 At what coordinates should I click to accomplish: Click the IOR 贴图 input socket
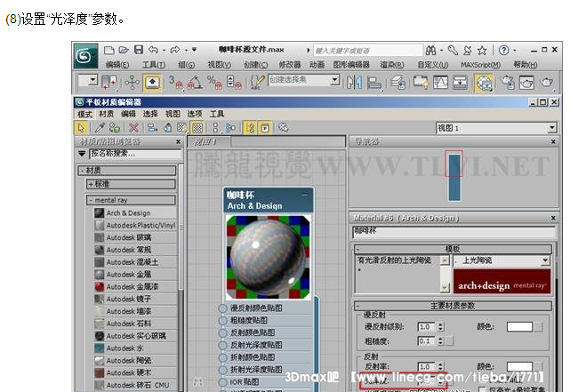click(223, 382)
